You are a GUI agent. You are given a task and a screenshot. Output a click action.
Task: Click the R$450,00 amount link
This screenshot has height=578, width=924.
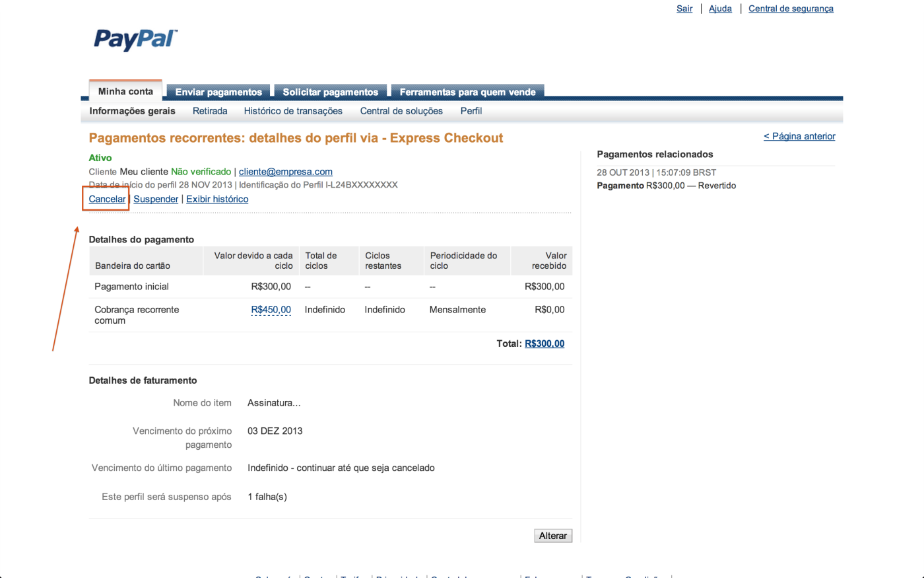271,310
